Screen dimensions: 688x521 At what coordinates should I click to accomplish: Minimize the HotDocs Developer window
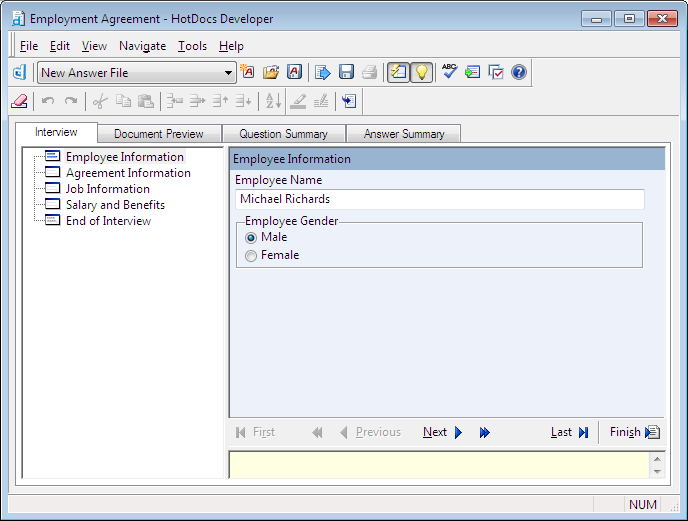[596, 19]
